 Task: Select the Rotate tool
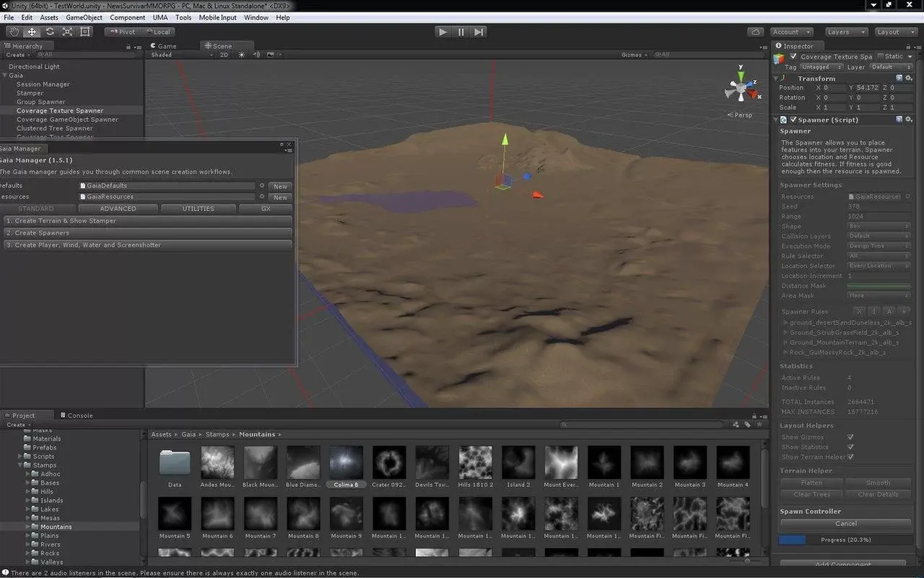(50, 32)
